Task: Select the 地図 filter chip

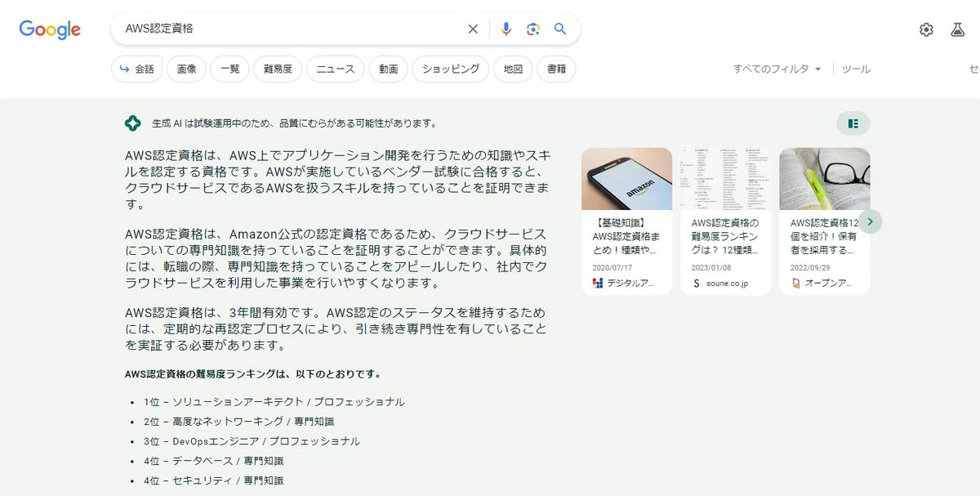Action: coord(513,69)
